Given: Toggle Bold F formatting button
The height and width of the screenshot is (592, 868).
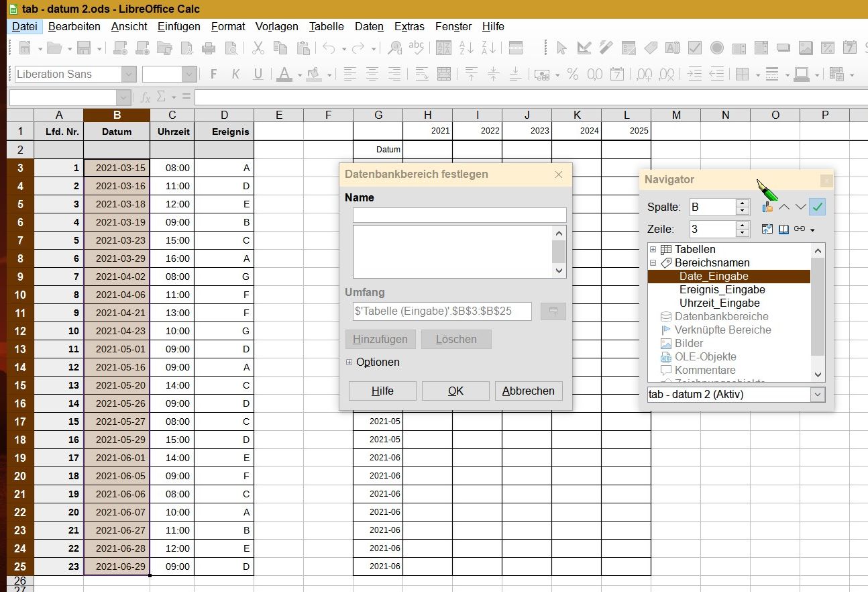Looking at the screenshot, I should tap(214, 74).
